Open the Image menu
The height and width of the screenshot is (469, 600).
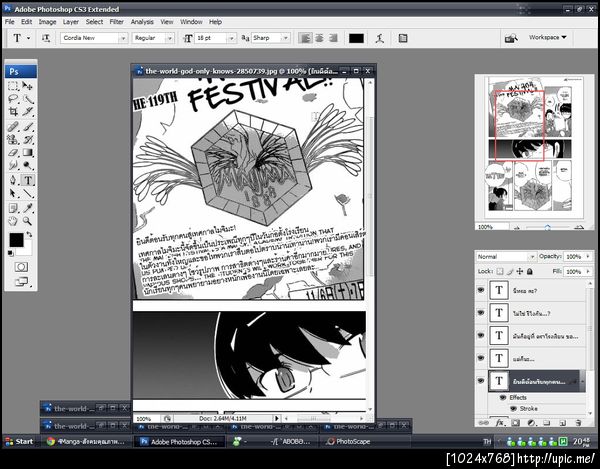click(47, 22)
